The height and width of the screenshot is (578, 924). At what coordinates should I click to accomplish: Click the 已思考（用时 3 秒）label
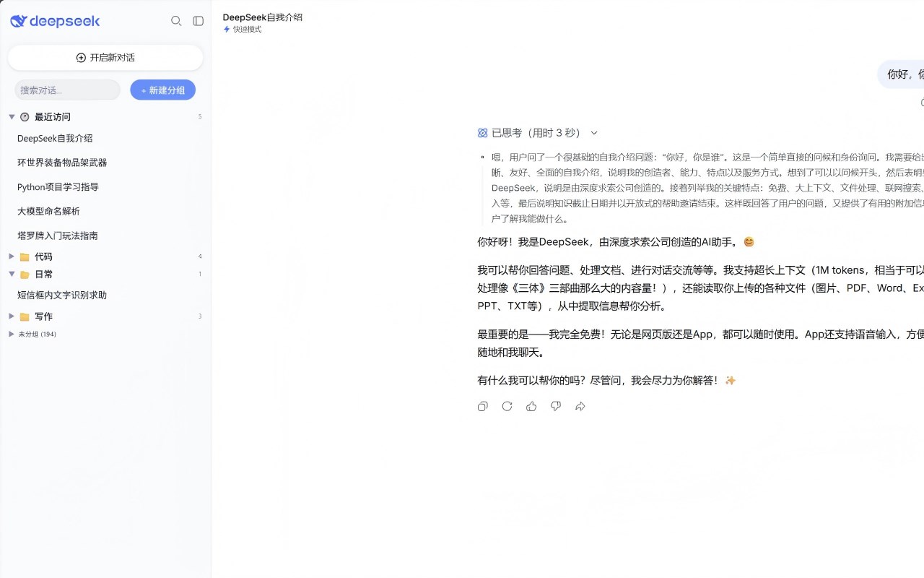(x=537, y=133)
